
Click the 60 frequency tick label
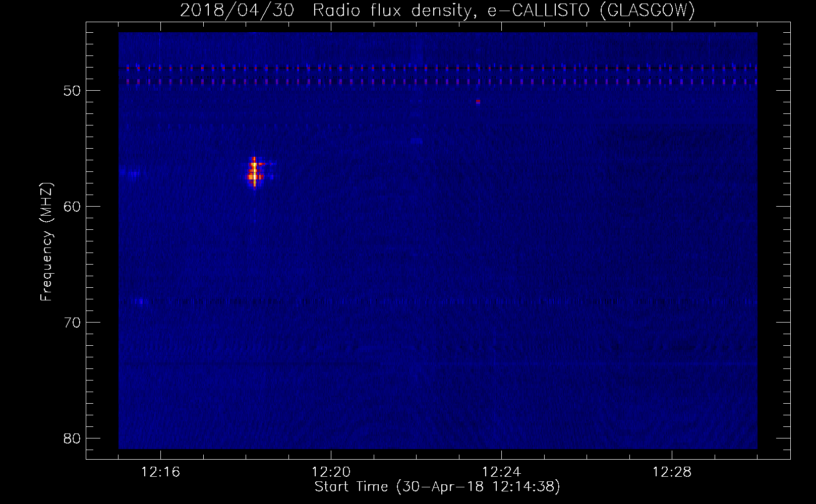[73, 207]
